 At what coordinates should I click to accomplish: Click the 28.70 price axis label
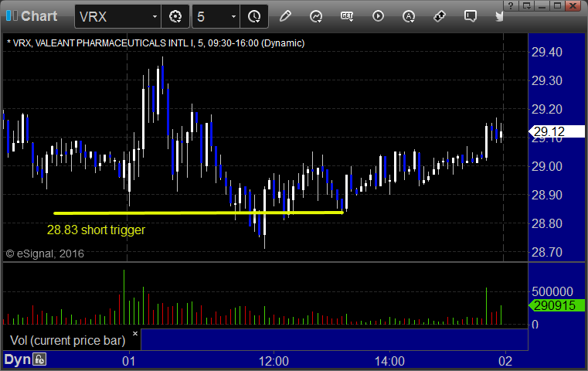(547, 252)
